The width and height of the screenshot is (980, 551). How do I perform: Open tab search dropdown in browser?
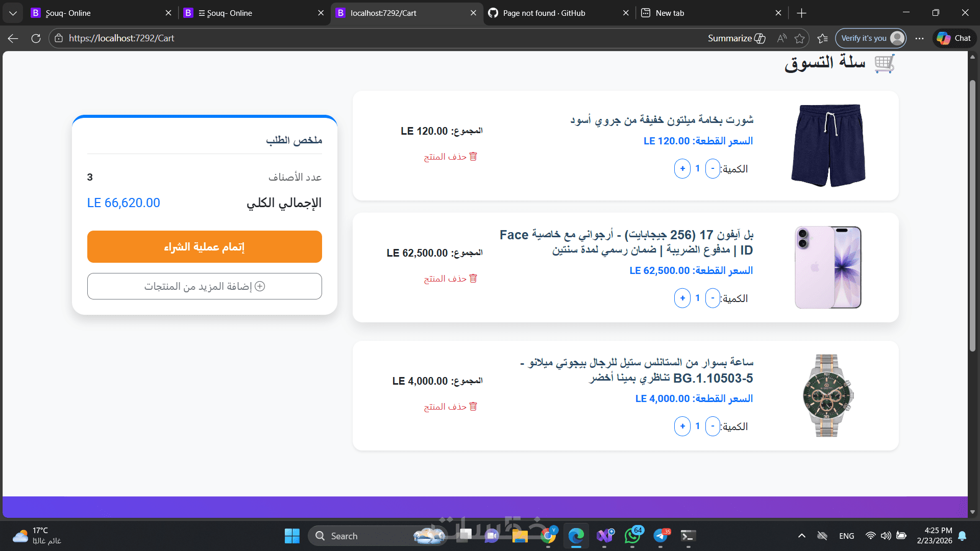pos(13,13)
